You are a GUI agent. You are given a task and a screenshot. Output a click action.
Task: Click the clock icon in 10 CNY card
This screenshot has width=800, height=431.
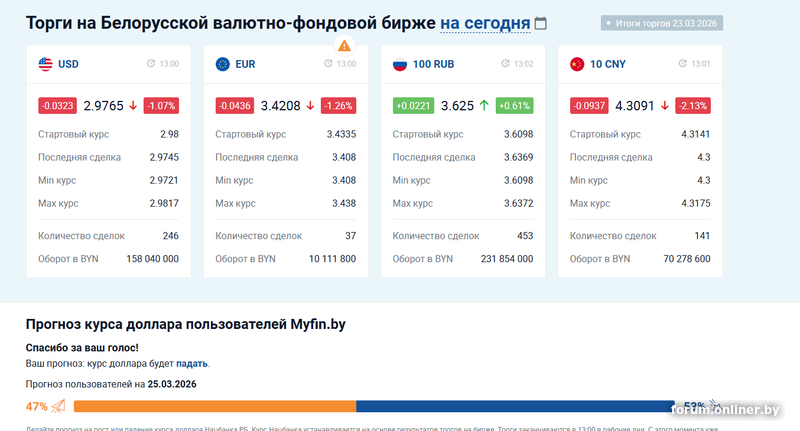[683, 63]
